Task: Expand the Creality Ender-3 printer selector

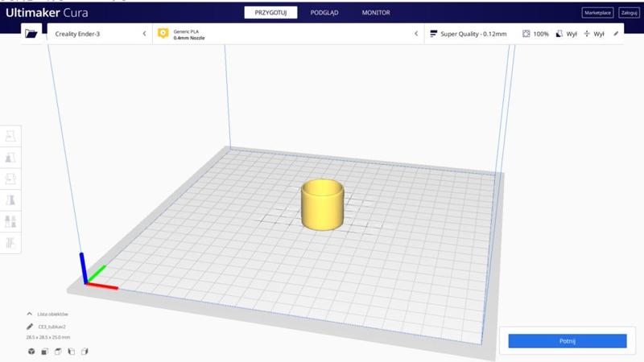Action: pyautogui.click(x=99, y=34)
